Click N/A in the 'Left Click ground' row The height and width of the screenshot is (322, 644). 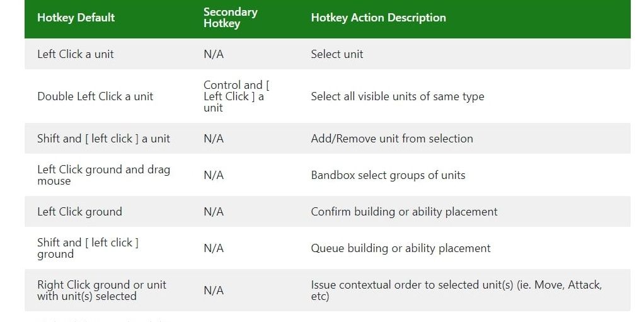pos(214,212)
